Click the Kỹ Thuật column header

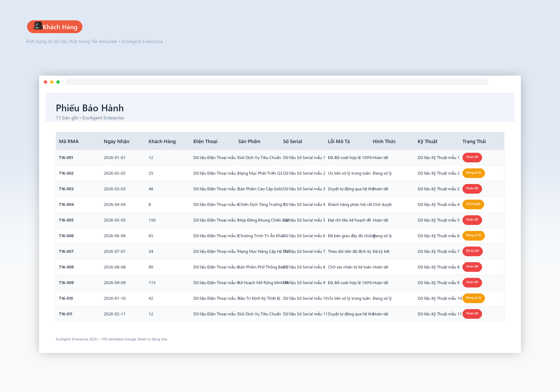point(428,142)
